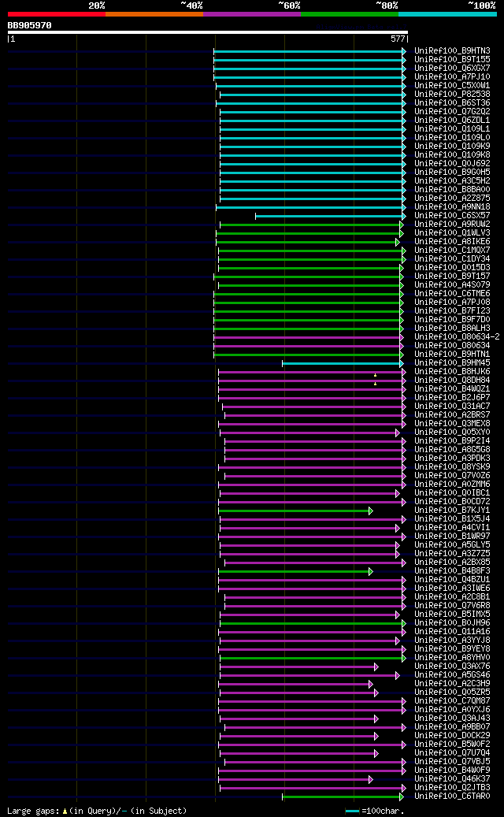504x817 pixels.
Task: Click the green alignment bar for UniRef100_B7KJY1
Action: coord(296,510)
